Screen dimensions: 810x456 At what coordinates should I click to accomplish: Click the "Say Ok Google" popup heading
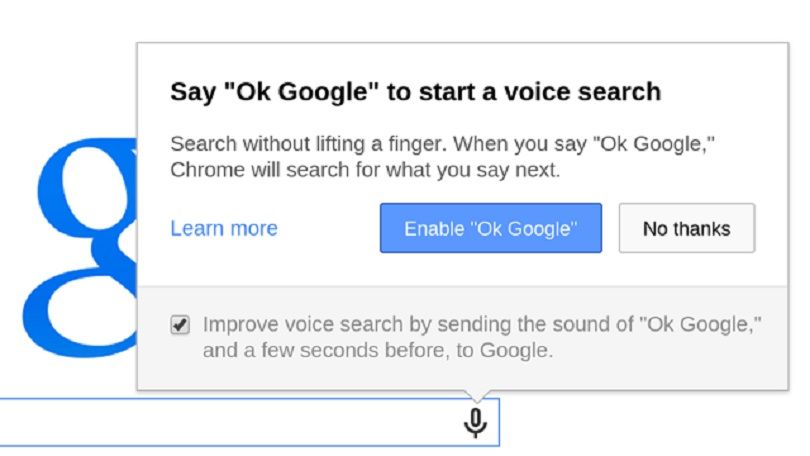click(x=415, y=92)
